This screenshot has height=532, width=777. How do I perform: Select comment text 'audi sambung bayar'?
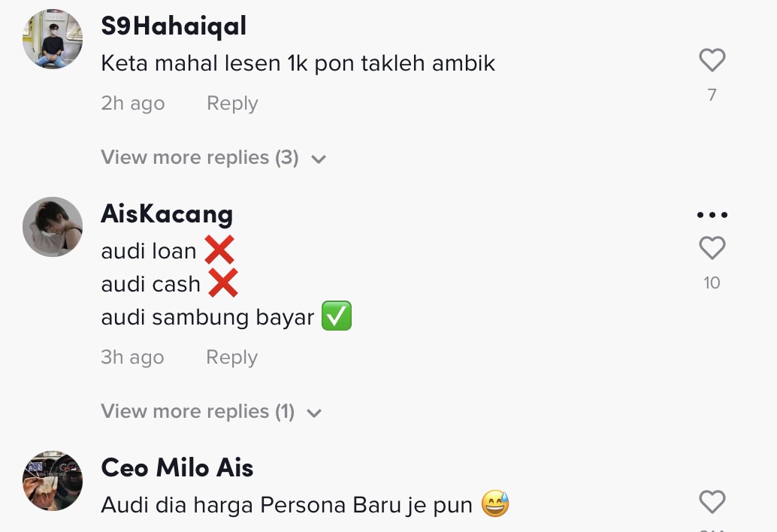pyautogui.click(x=207, y=317)
